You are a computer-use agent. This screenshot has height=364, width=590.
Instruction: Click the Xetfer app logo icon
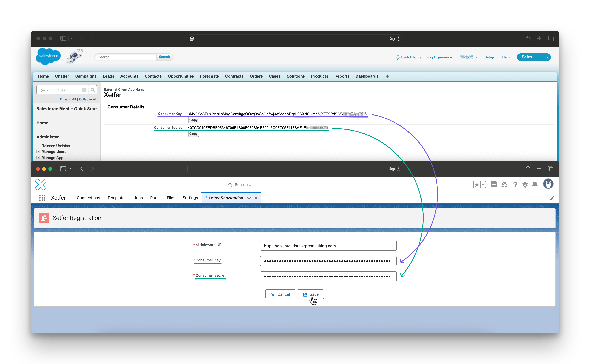pos(41,184)
